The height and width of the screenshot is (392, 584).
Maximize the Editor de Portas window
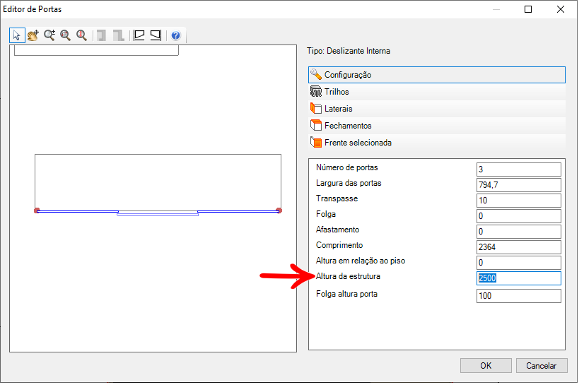coord(528,9)
